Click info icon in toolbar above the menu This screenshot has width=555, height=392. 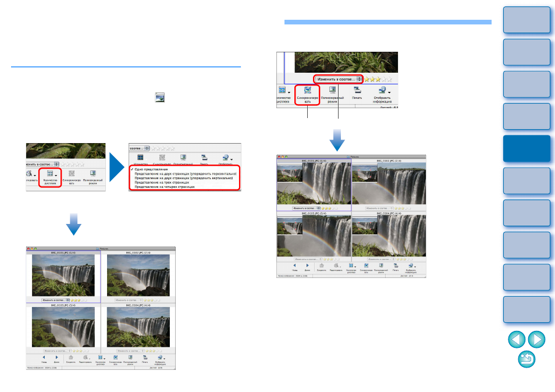point(226,157)
